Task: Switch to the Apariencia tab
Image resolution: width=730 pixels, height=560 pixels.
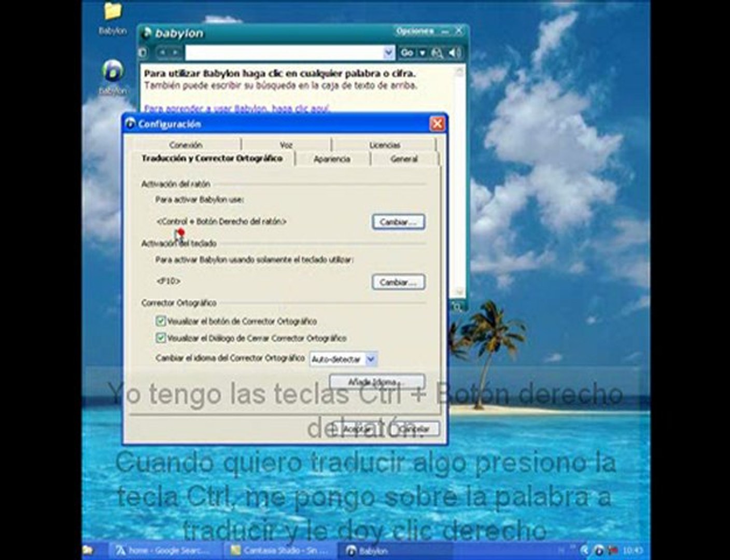Action: click(x=332, y=159)
